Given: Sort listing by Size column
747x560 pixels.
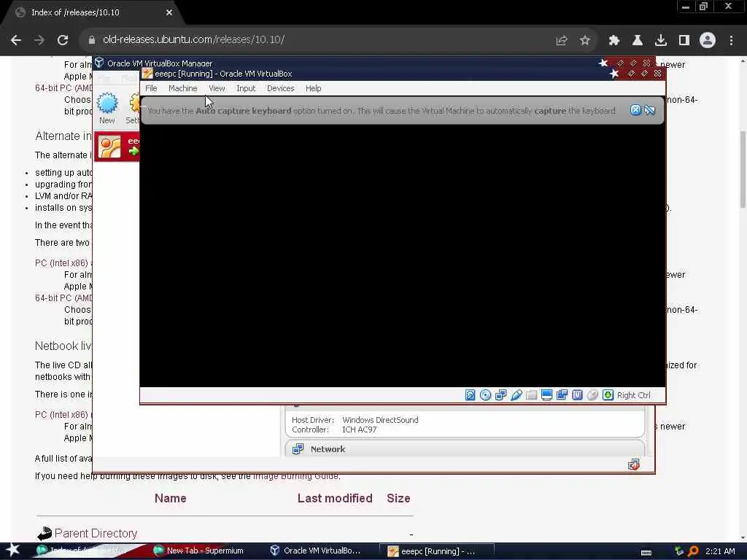Looking at the screenshot, I should click(x=398, y=498).
